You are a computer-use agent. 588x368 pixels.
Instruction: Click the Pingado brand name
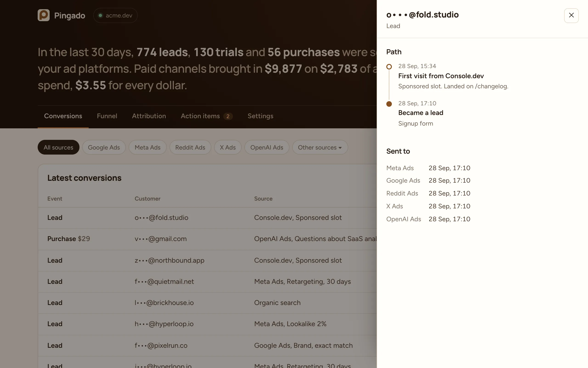[x=70, y=15]
